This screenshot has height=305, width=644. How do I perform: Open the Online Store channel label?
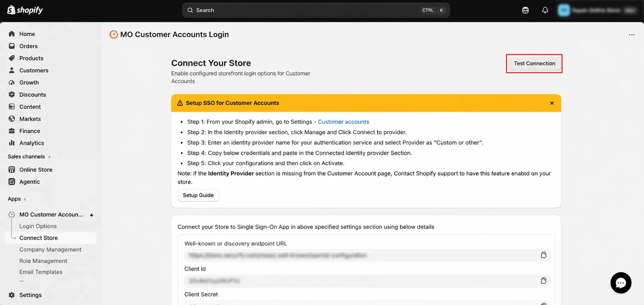tap(36, 170)
